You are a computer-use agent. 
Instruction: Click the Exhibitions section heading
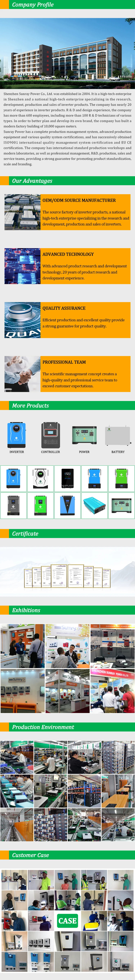[26, 610]
